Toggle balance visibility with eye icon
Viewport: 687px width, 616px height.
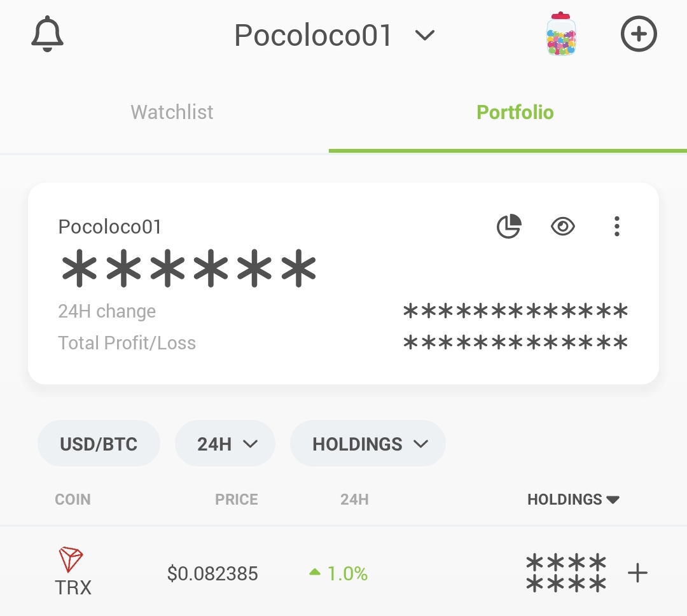pyautogui.click(x=563, y=227)
